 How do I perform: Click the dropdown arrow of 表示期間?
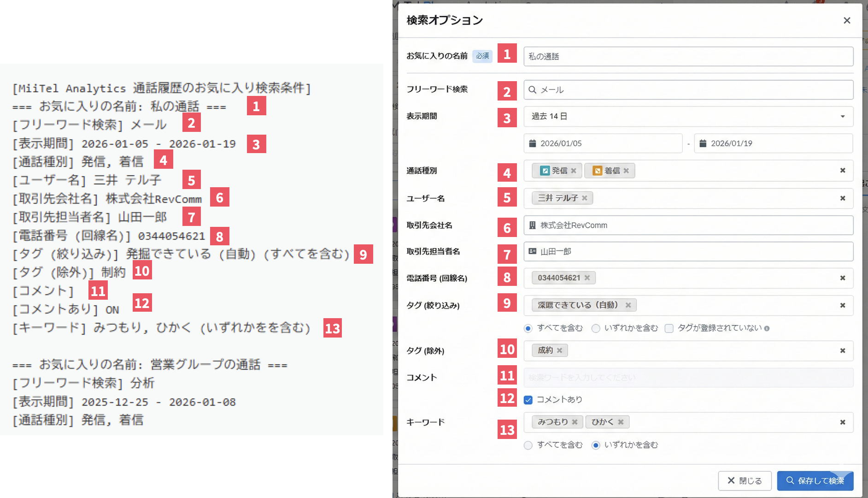(843, 116)
